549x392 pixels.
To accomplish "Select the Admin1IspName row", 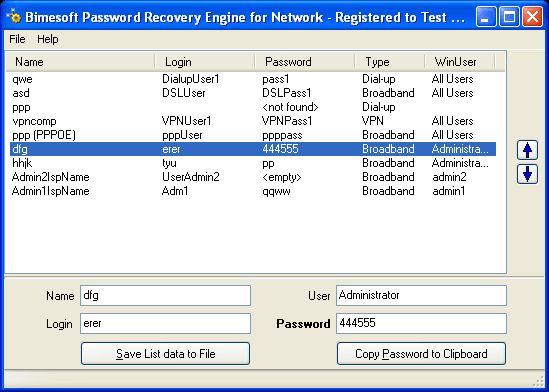I will click(x=253, y=191).
